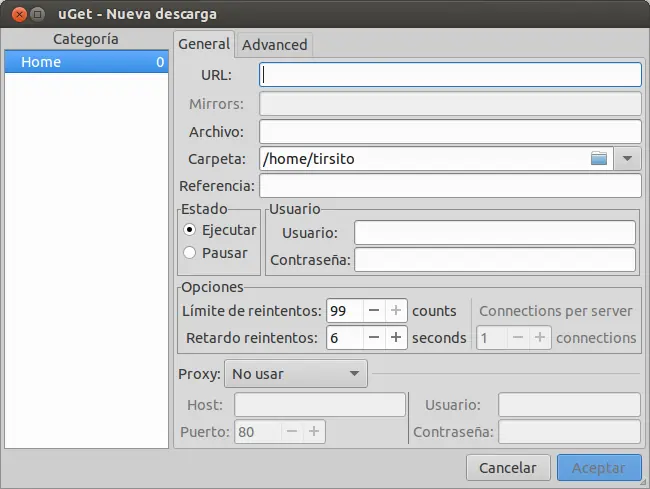Screen dimensions: 650x489
Task: Click the plus button of connections stepper
Action: 540,338
